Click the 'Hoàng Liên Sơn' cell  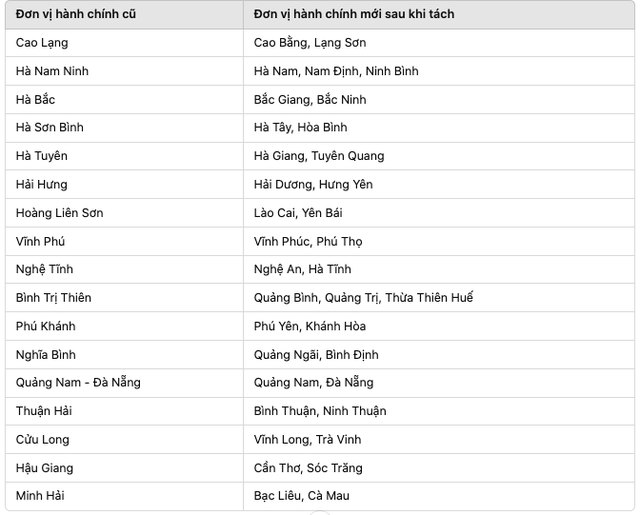click(x=60, y=213)
